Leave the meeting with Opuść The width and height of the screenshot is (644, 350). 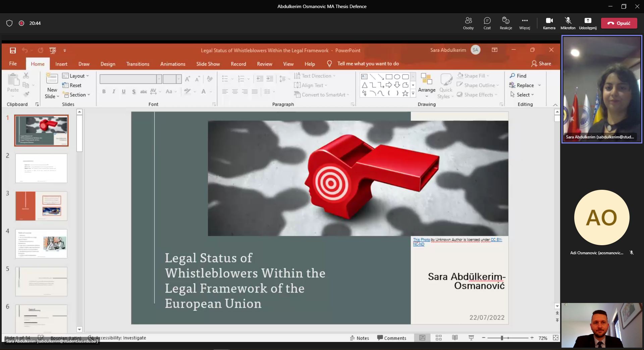point(619,23)
